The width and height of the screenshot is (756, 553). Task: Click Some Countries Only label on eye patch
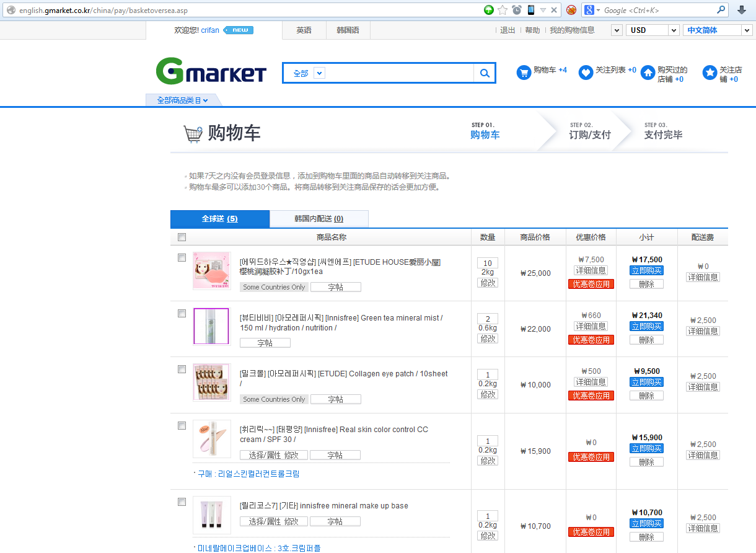(x=274, y=399)
